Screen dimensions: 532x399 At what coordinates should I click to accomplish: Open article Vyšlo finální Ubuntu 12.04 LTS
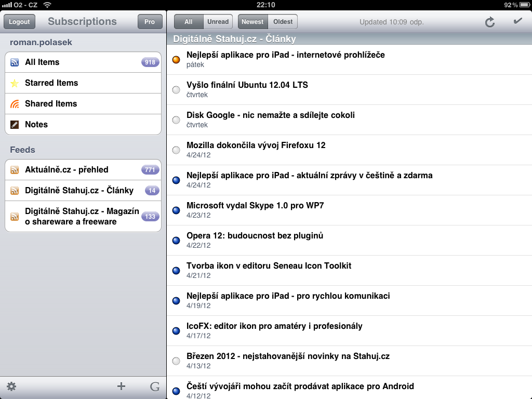pos(350,90)
